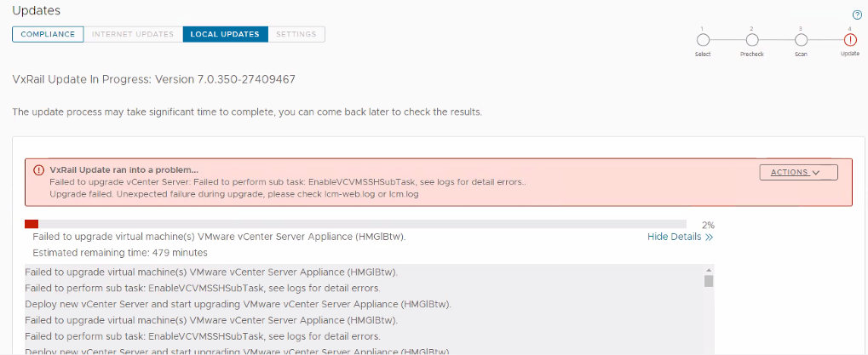Click the step 2 Precheck circle

click(751, 39)
